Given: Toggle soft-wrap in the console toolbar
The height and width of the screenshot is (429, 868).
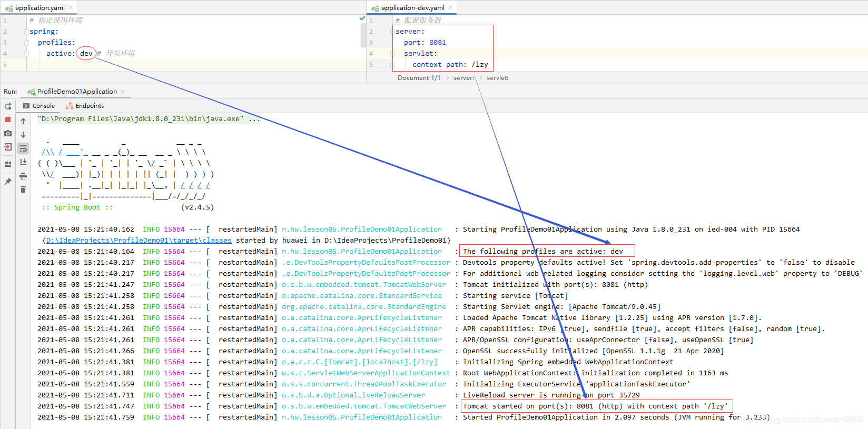Looking at the screenshot, I should [x=23, y=148].
